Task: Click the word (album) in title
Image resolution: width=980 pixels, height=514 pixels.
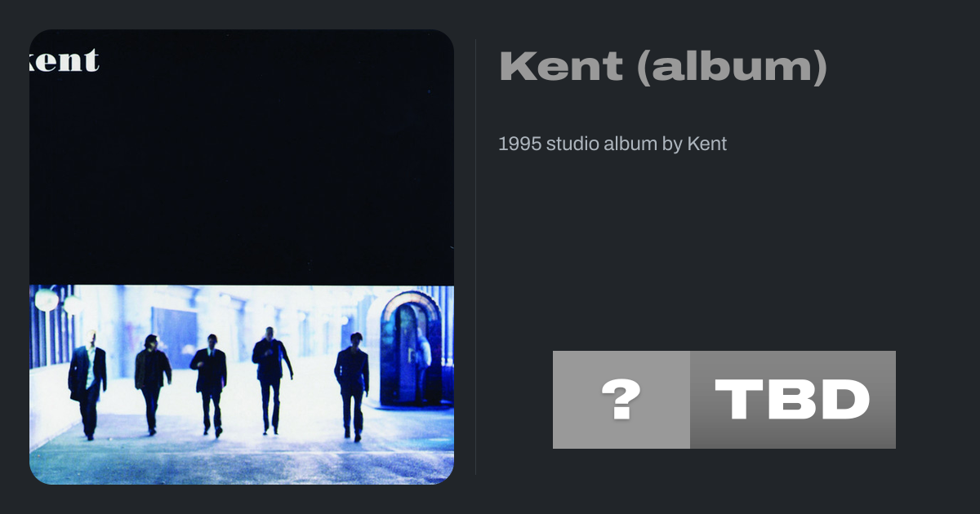Action: 733,66
